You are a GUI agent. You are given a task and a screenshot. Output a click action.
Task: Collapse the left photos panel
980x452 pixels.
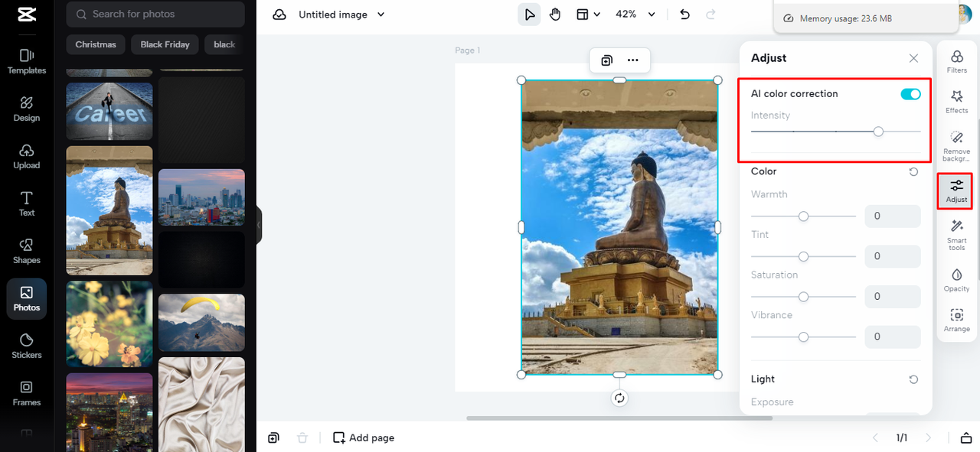pos(259,225)
